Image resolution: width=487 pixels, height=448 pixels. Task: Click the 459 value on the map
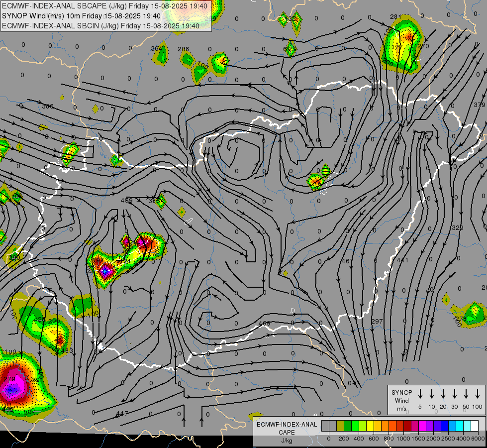[x=127, y=200]
